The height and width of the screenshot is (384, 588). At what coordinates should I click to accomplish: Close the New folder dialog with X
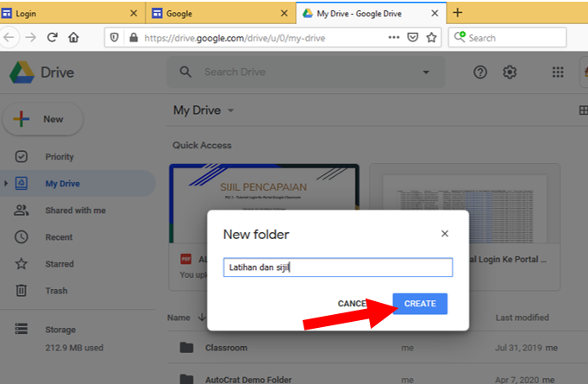(x=445, y=234)
